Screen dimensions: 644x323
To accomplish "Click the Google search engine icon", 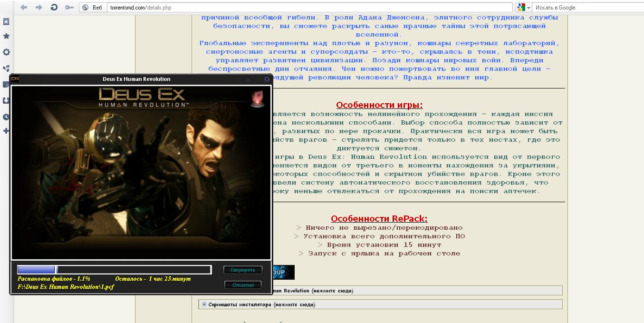I will [521, 8].
